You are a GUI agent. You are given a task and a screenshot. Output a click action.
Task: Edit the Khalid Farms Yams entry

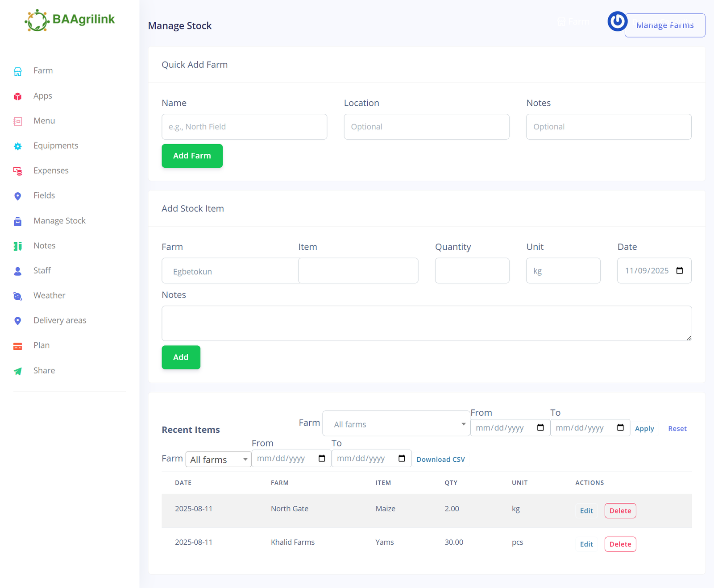tap(586, 544)
